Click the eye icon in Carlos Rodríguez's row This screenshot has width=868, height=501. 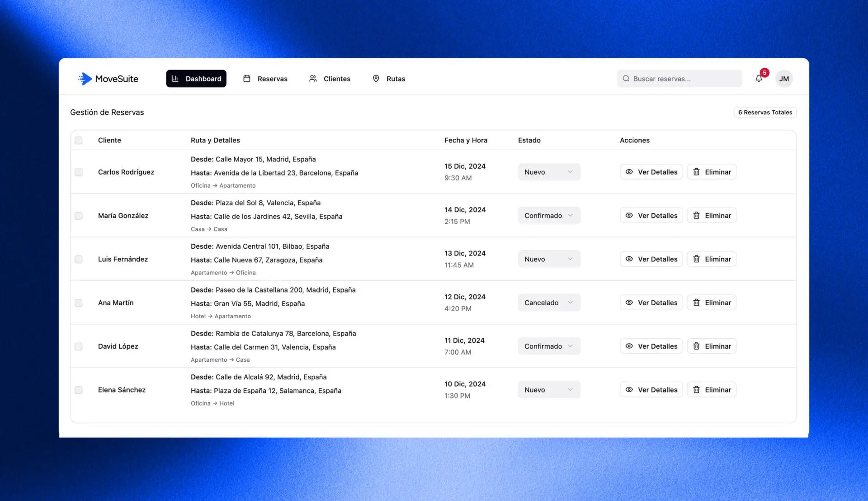(x=629, y=172)
